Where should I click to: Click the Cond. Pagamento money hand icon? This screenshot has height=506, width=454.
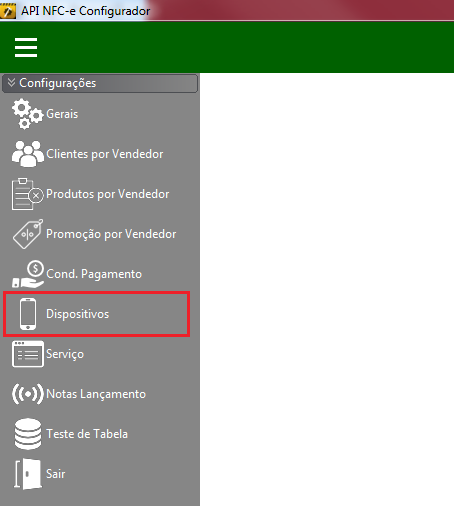(x=28, y=274)
